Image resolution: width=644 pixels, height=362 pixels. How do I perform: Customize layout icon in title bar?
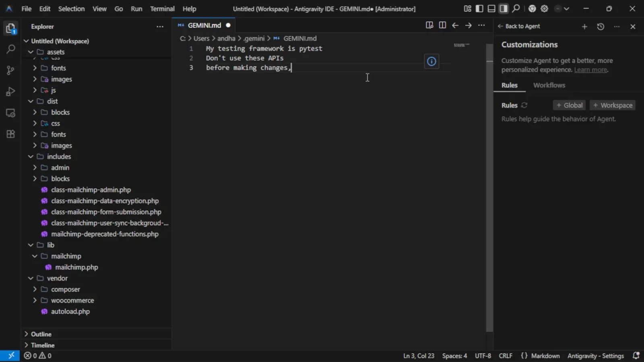click(x=467, y=8)
